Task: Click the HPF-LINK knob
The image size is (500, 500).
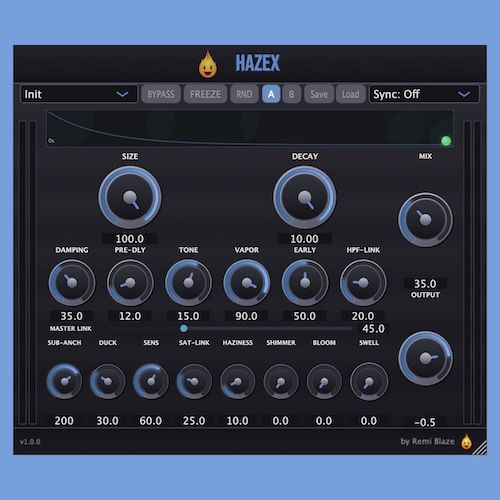Action: pos(363,283)
